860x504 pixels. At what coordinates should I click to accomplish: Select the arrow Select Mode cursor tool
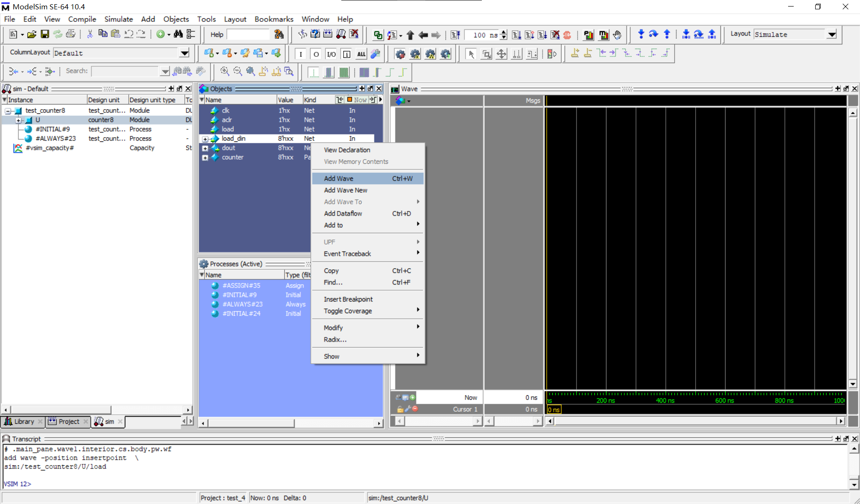pyautogui.click(x=471, y=54)
